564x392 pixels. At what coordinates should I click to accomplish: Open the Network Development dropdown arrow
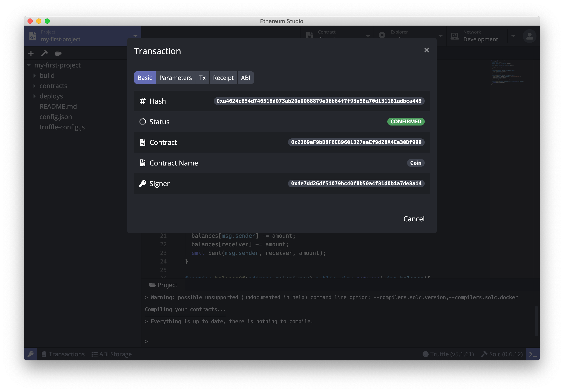click(513, 36)
